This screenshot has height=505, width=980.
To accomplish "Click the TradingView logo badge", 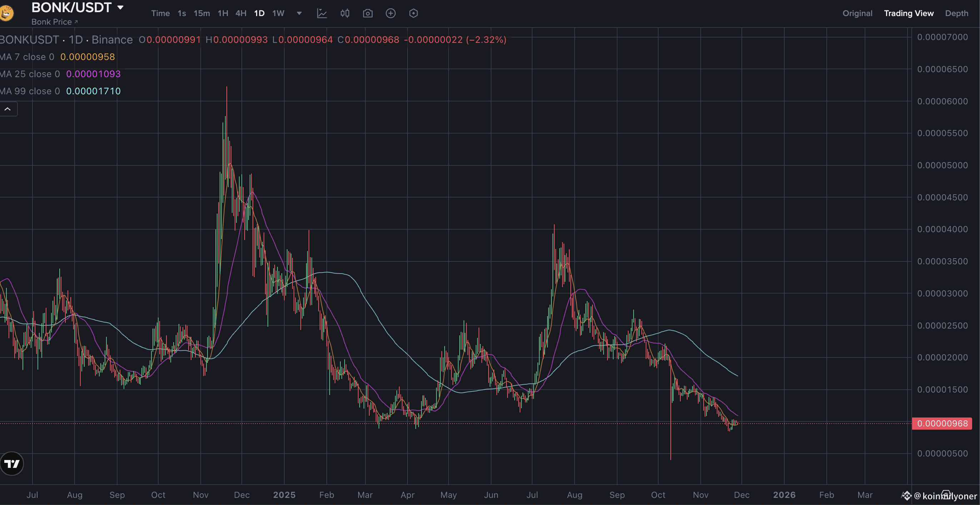I will [12, 464].
